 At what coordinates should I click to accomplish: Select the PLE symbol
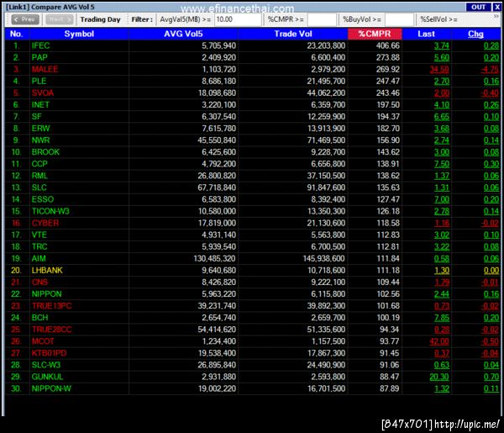pos(39,81)
